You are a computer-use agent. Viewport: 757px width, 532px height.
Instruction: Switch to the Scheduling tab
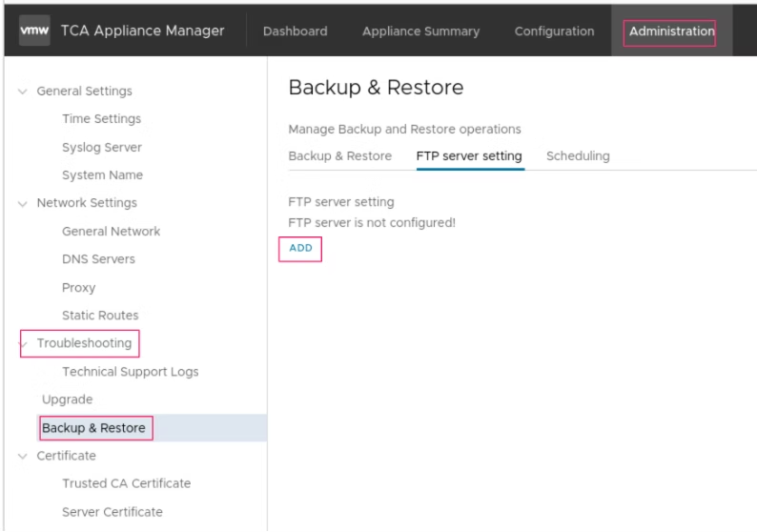tap(578, 156)
